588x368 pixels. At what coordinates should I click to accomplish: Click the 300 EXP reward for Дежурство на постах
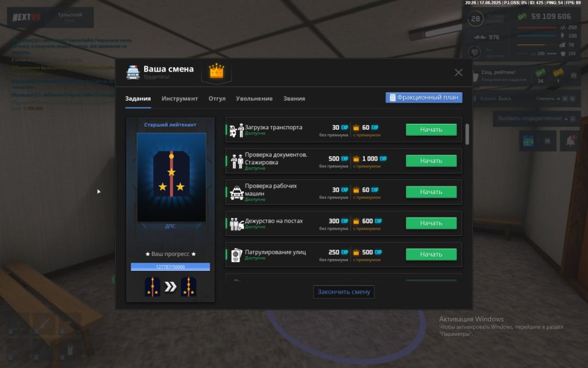[x=338, y=221]
